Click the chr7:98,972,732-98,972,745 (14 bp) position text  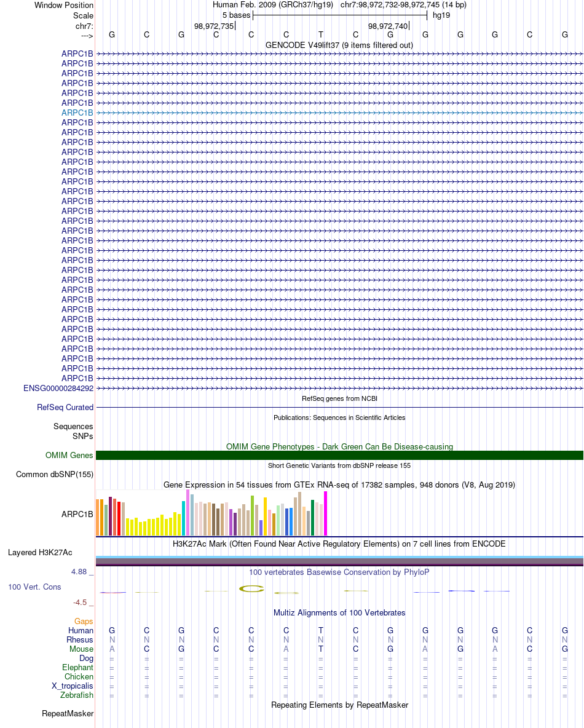[403, 5]
